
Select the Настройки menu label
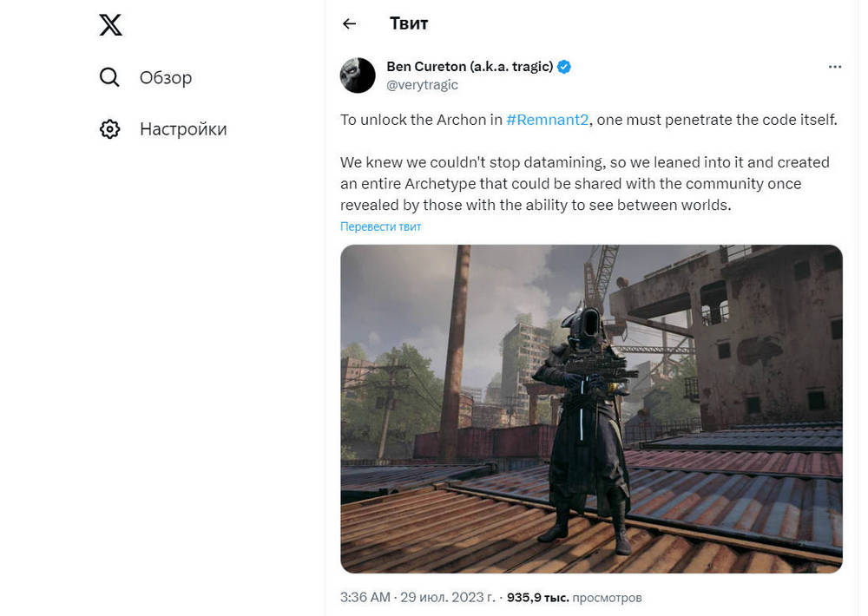point(183,129)
